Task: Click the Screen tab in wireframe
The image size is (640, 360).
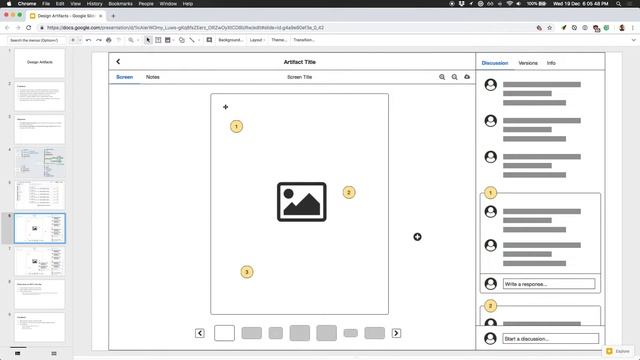Action: click(124, 77)
